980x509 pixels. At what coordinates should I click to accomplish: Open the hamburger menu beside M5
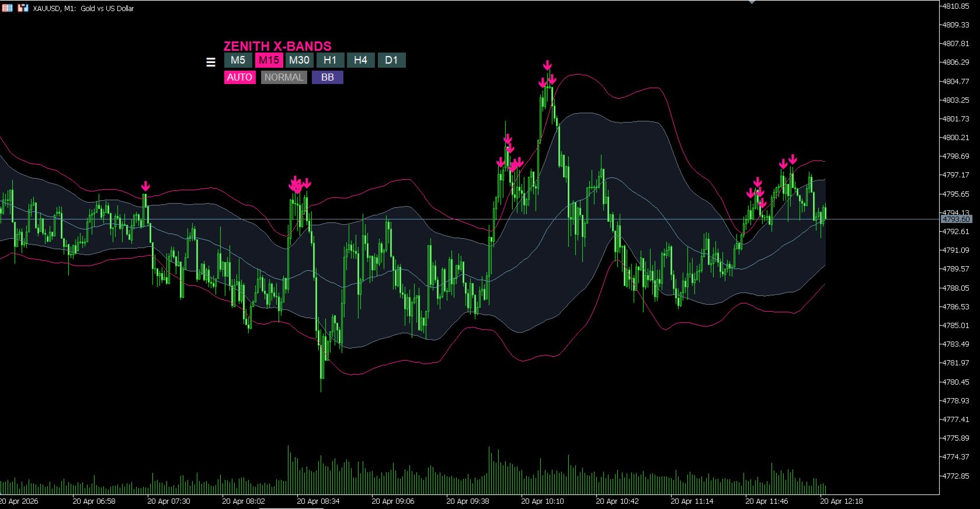pos(211,62)
